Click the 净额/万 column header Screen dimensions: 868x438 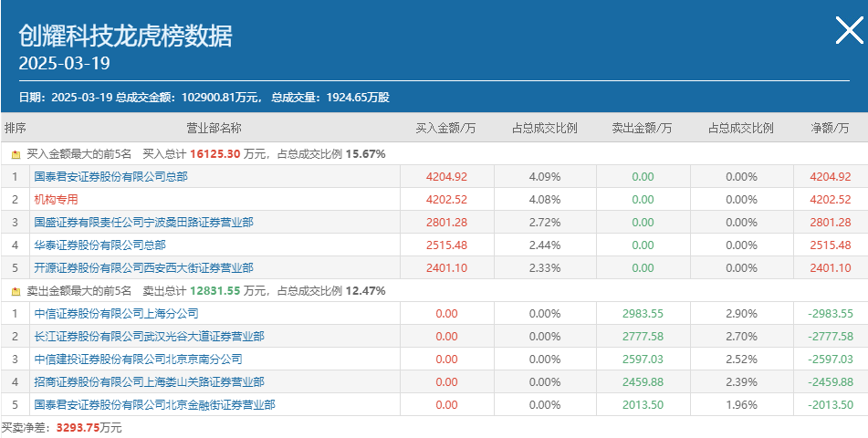pyautogui.click(x=830, y=128)
